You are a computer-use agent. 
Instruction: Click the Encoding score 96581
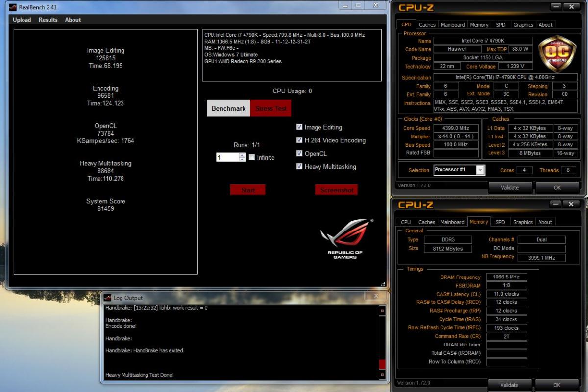[105, 95]
